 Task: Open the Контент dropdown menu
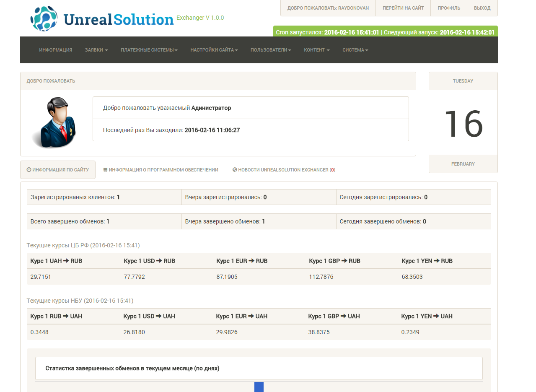[x=317, y=50]
